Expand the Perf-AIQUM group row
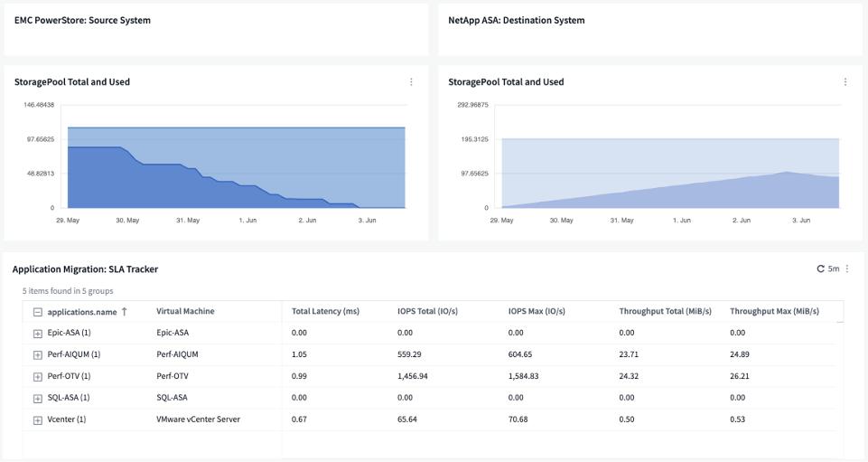 [x=38, y=355]
